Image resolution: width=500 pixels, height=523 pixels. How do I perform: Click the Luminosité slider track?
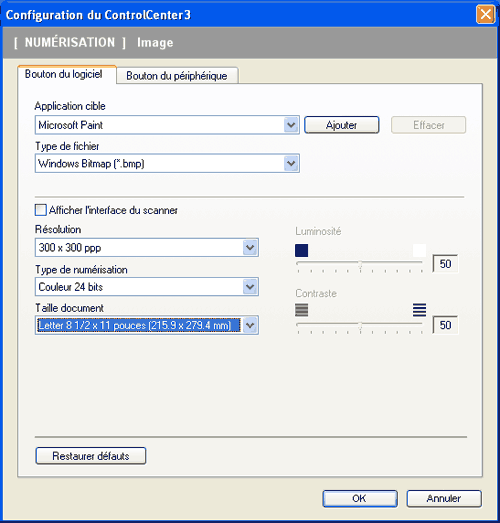(360, 263)
